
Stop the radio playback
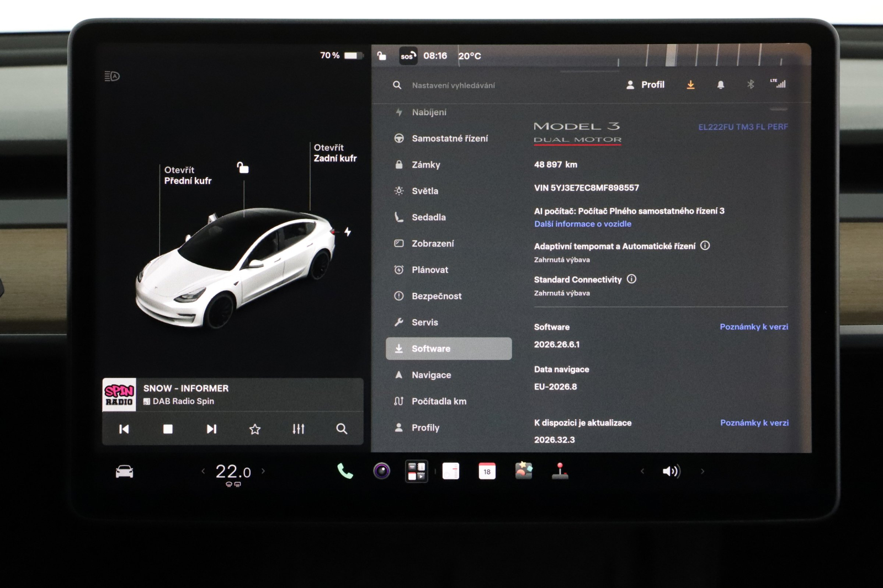coord(168,429)
